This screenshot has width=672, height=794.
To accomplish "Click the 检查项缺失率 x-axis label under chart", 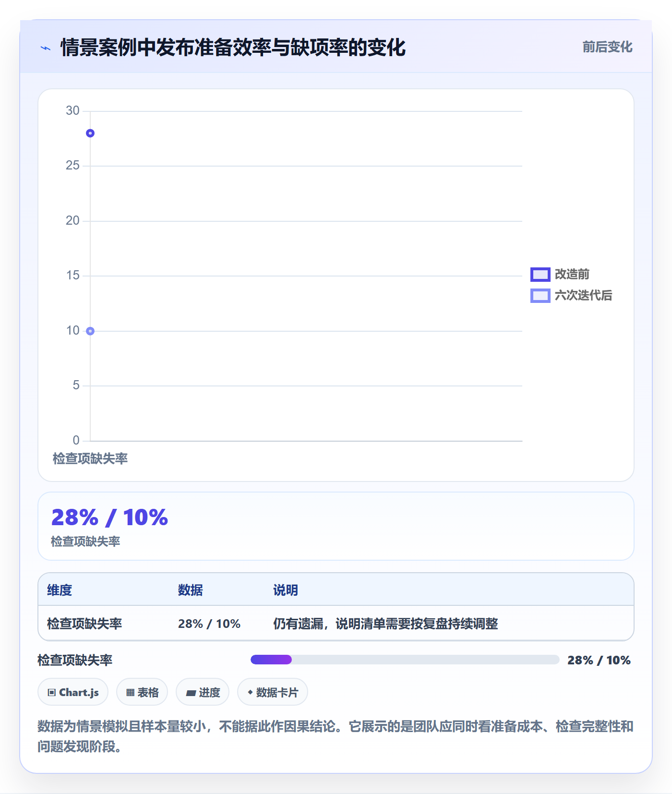I will point(90,458).
